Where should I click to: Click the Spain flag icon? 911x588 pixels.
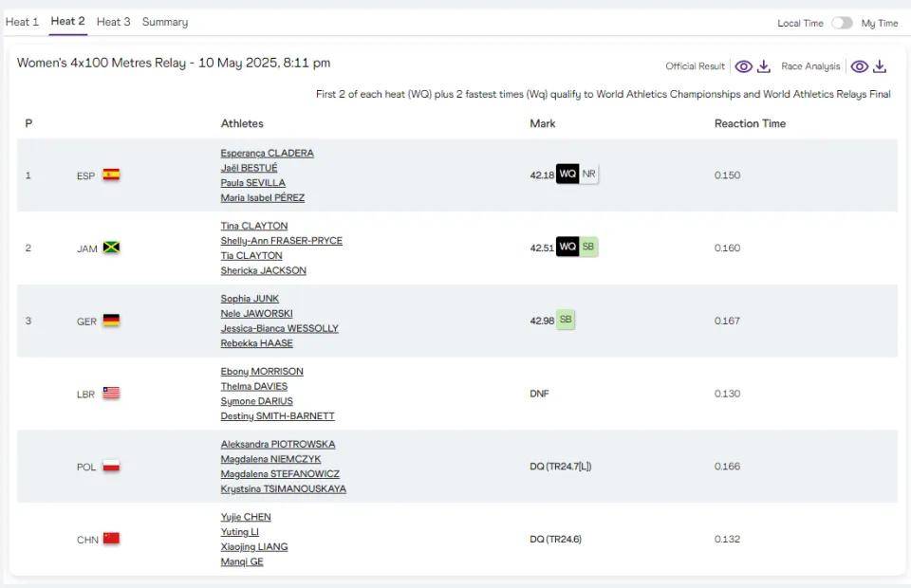coord(111,175)
